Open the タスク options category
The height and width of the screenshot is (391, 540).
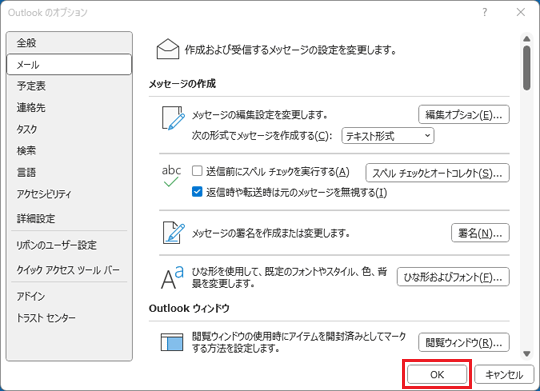coord(69,129)
